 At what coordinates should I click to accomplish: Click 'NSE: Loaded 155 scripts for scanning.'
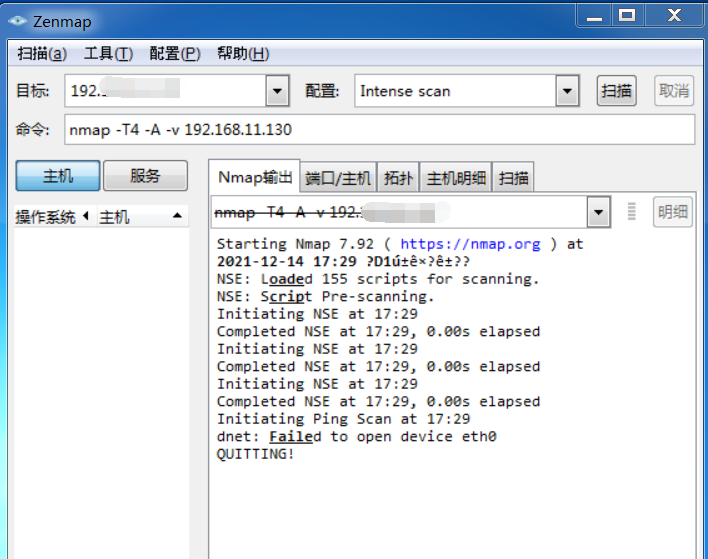click(x=378, y=279)
